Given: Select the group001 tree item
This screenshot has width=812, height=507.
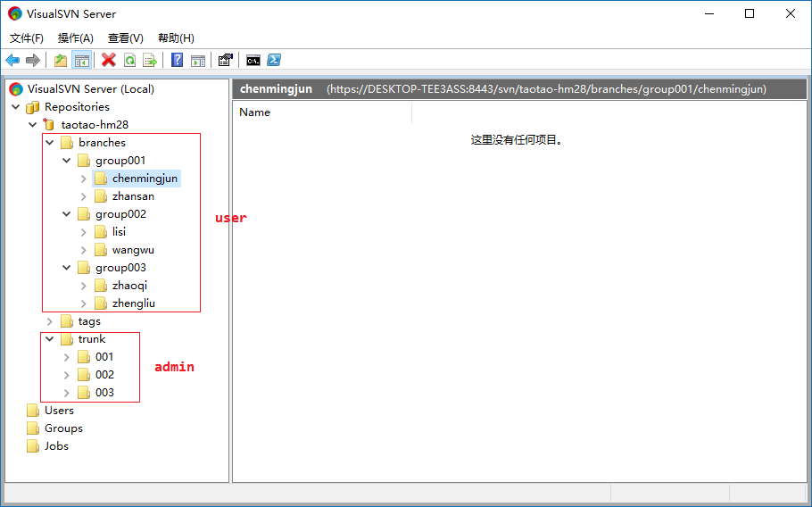Looking at the screenshot, I should click(x=120, y=161).
